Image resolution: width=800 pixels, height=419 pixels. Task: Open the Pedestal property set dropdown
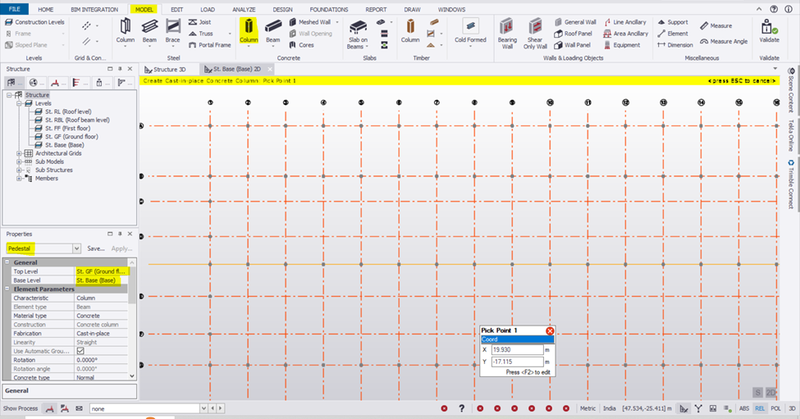click(x=77, y=247)
